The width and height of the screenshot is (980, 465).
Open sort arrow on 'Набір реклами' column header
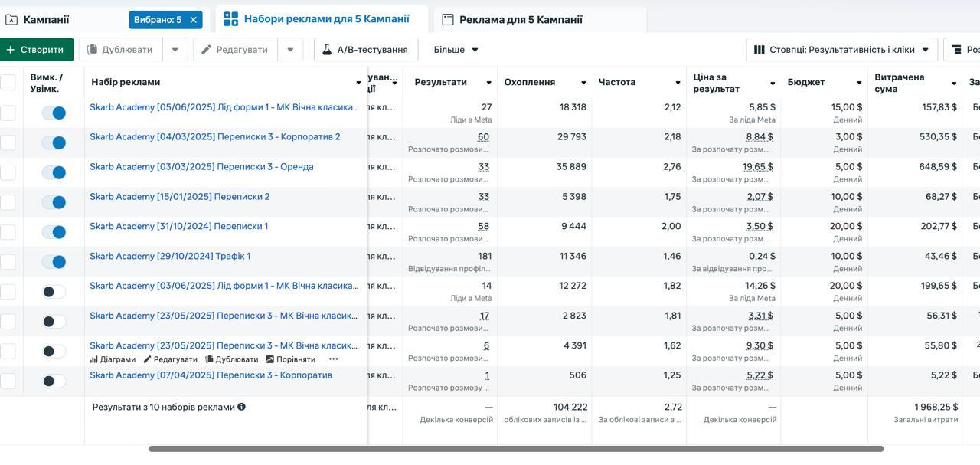[x=358, y=83]
